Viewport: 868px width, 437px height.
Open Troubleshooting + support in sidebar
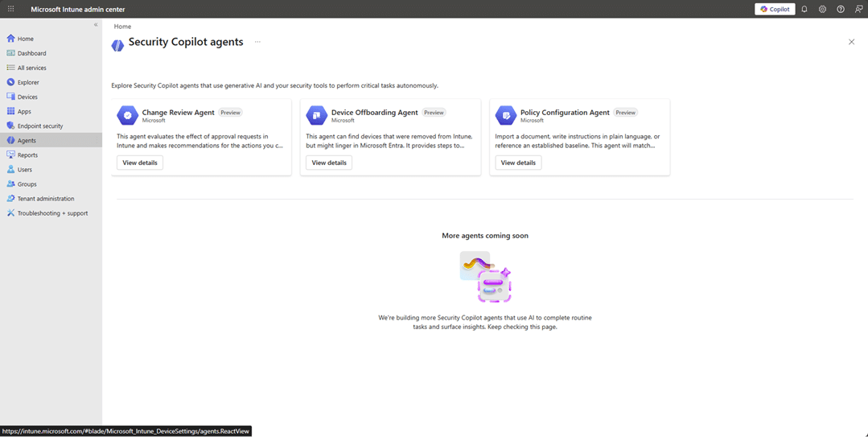(x=52, y=213)
